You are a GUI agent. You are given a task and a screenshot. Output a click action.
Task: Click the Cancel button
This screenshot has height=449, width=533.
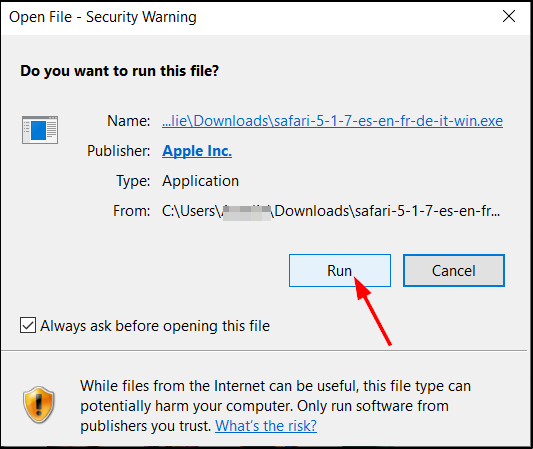[x=454, y=271]
